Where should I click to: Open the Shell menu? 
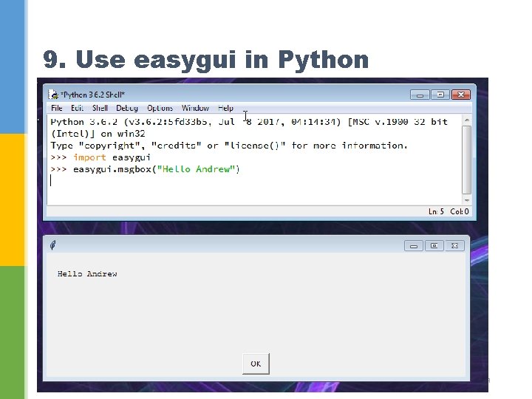(100, 108)
